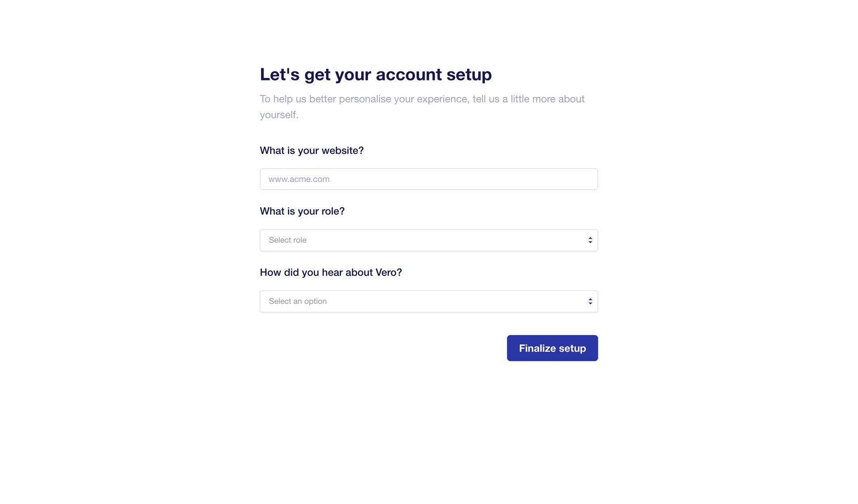Click the "What is your role?" label
Image resolution: width=858 pixels, height=504 pixels.
click(x=302, y=211)
